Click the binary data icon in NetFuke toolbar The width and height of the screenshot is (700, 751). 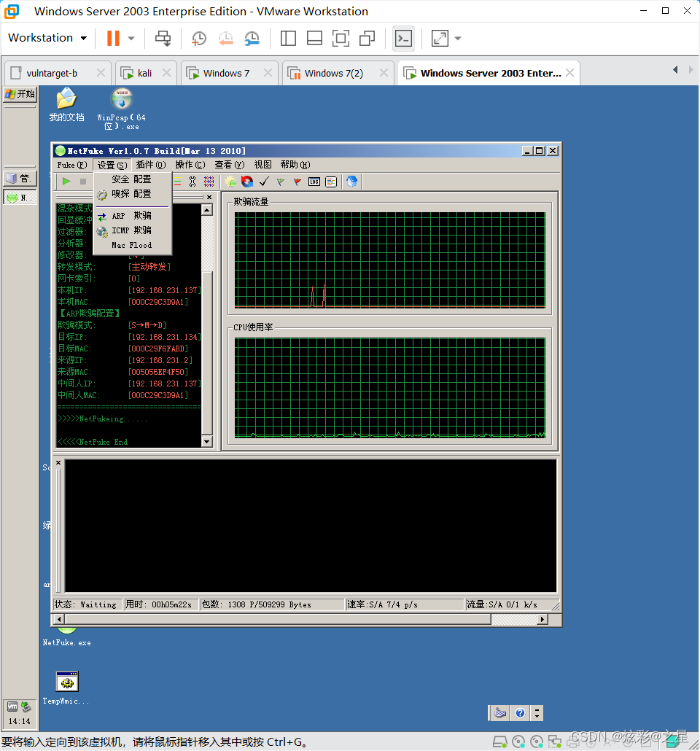[x=209, y=182]
